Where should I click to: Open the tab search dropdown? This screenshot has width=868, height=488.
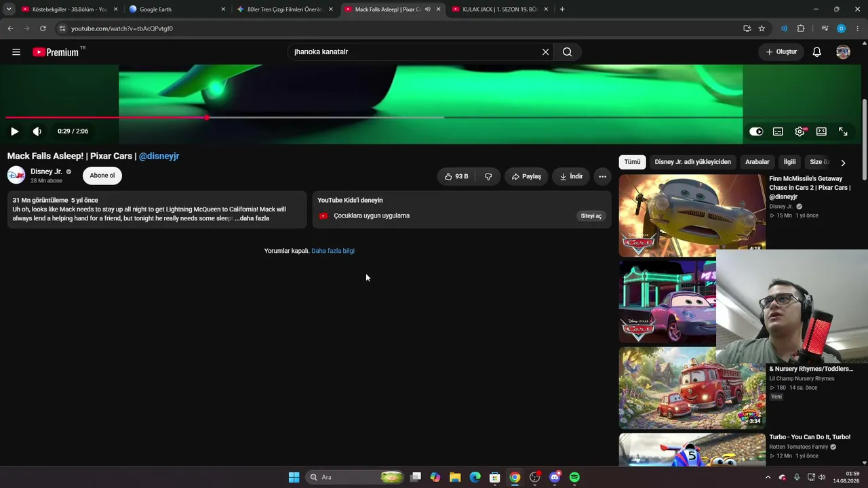coord(9,9)
